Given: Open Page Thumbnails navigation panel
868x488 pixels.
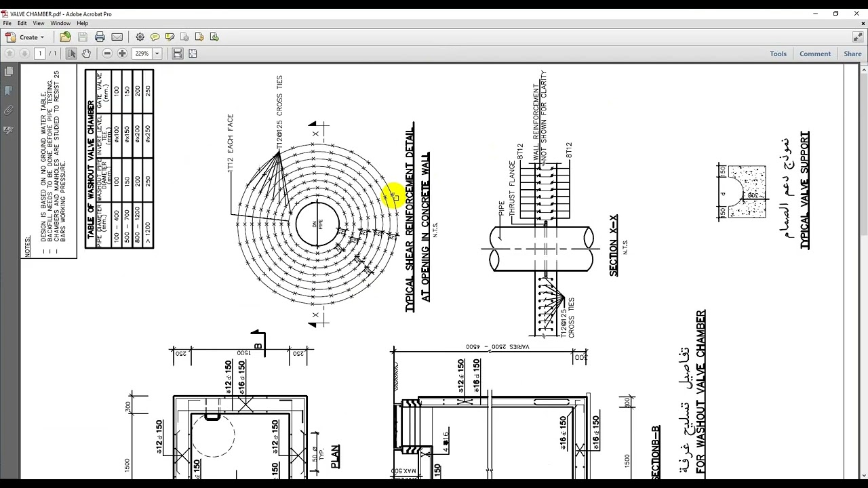Looking at the screenshot, I should (x=9, y=71).
